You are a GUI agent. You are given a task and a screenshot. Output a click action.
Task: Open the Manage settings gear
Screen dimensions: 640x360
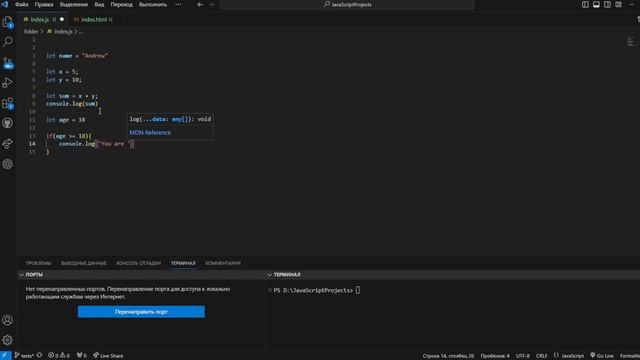pyautogui.click(x=8, y=340)
